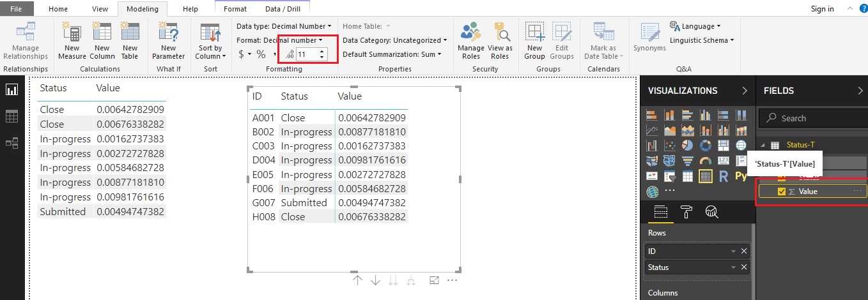Click the decimal places input showing 11
The height and width of the screenshot is (300, 868).
tap(307, 55)
